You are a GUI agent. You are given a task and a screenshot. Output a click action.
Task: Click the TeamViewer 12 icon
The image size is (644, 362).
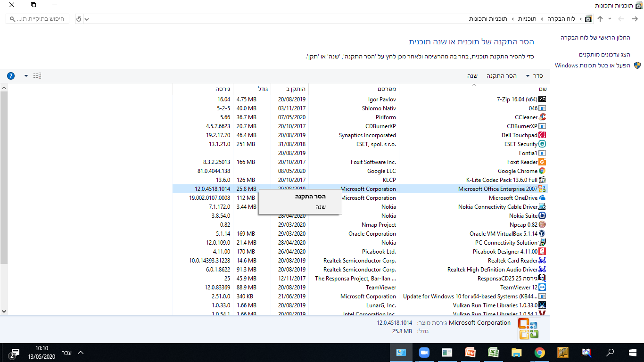[x=542, y=288]
